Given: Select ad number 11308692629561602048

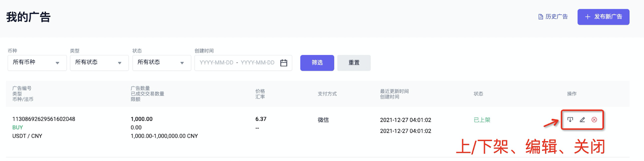Looking at the screenshot, I should (x=44, y=119).
